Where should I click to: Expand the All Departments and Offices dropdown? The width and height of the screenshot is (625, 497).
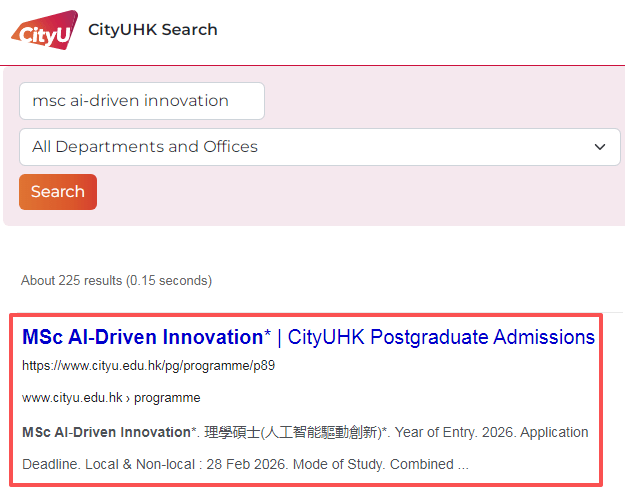[320, 147]
